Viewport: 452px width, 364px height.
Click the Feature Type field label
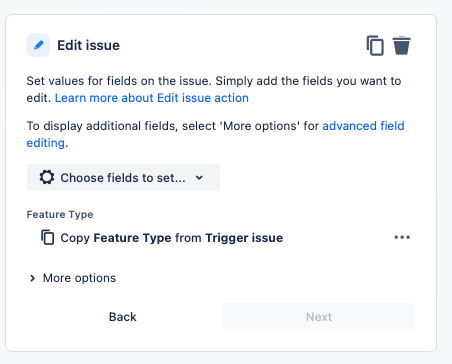60,214
